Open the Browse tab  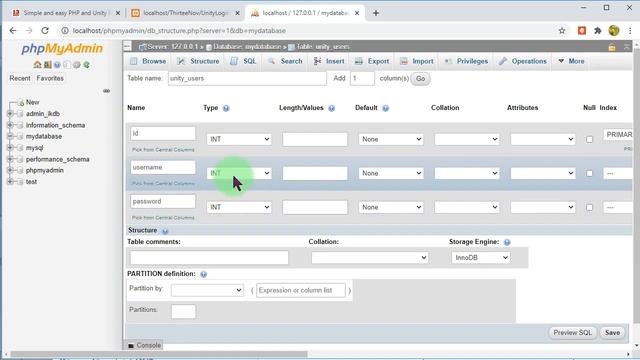click(x=149, y=61)
